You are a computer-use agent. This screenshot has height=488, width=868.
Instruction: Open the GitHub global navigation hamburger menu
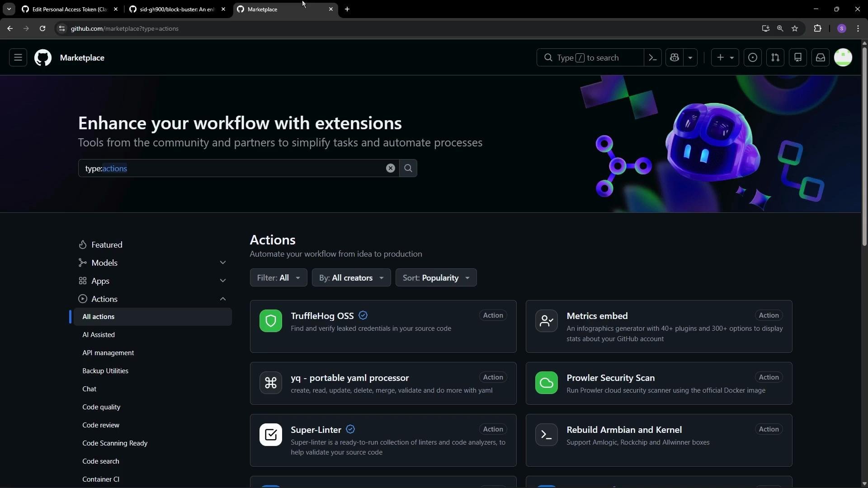pos(18,58)
